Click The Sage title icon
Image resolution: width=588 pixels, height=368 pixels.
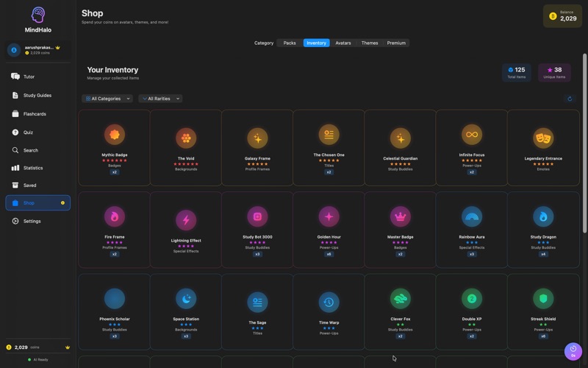point(257,302)
